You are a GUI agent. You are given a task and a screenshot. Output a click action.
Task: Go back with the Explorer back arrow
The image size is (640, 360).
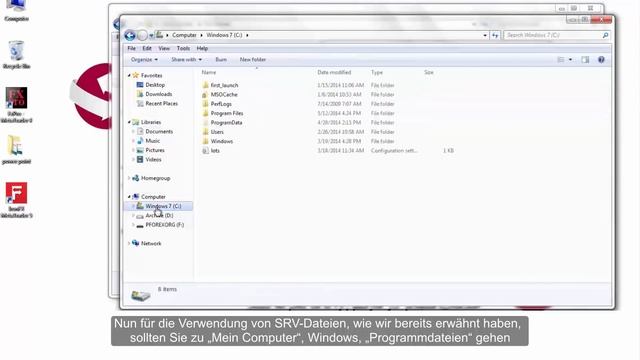130,36
